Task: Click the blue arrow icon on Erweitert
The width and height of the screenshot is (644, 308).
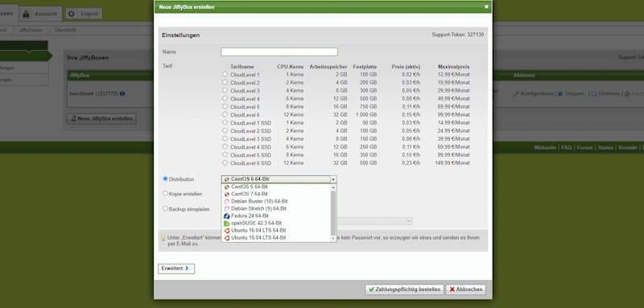Action: click(x=188, y=269)
